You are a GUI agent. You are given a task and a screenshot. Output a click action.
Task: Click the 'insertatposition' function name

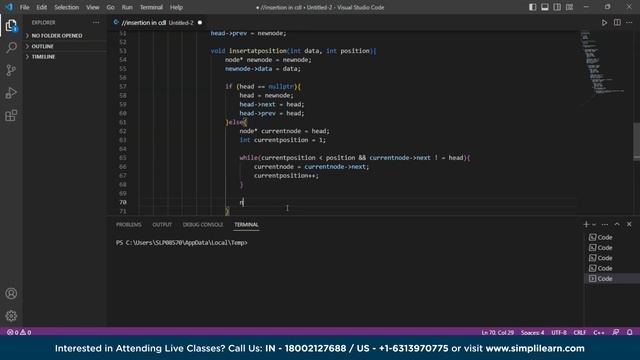click(258, 51)
